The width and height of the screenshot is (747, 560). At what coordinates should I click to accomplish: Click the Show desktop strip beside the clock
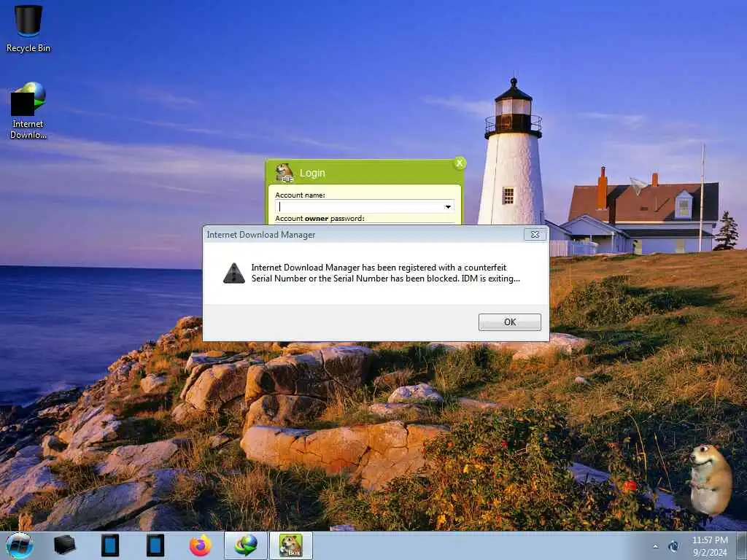tap(742, 545)
